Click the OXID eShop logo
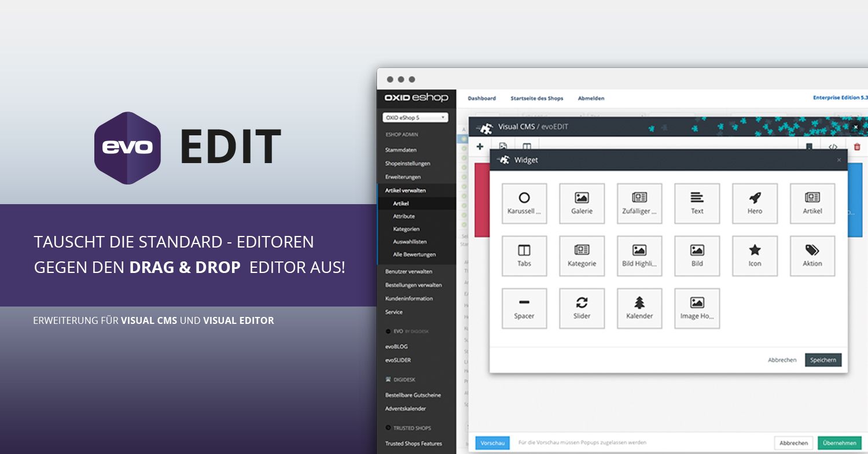The image size is (868, 454). 417,98
